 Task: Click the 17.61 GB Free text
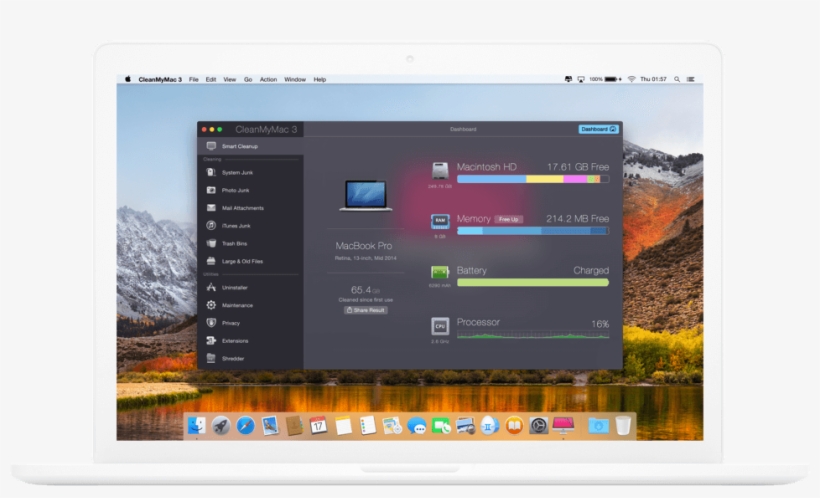578,167
